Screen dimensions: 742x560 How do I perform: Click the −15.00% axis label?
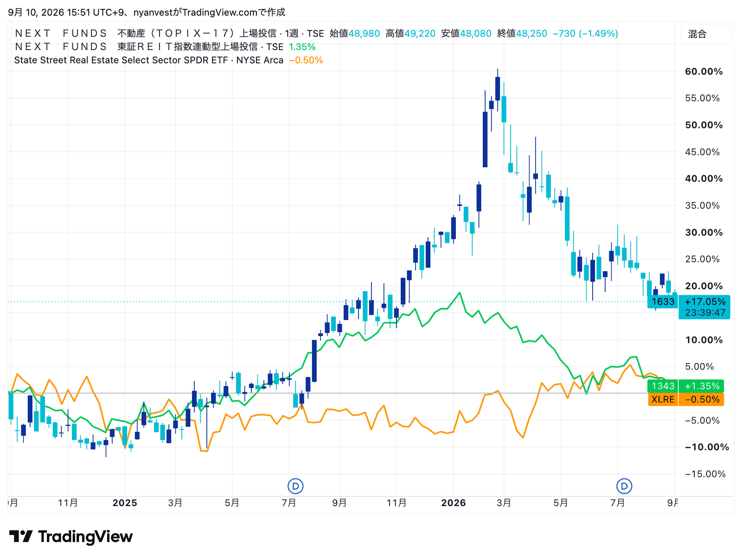tap(705, 474)
